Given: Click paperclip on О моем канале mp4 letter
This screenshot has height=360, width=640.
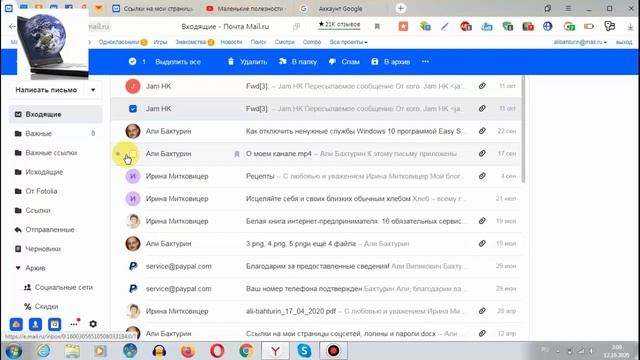Looking at the screenshot, I should click(x=482, y=153).
